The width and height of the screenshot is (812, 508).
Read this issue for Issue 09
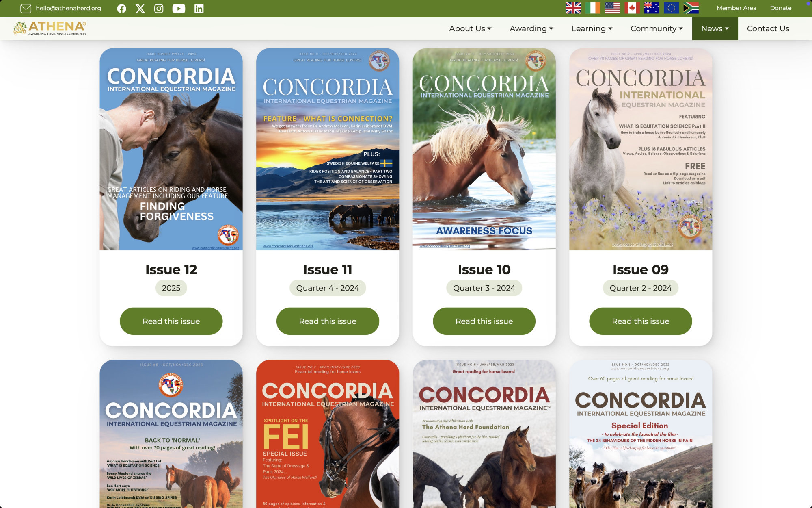tap(641, 321)
